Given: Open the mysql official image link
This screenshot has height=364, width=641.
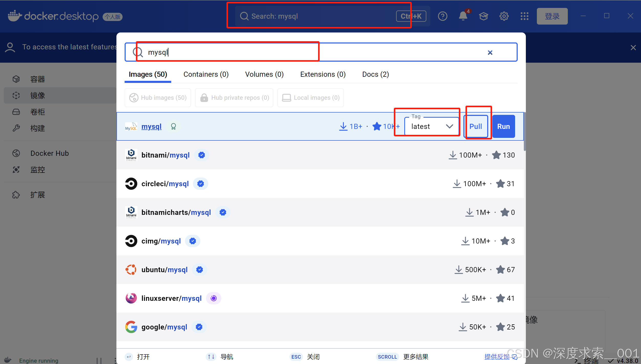Looking at the screenshot, I should coord(151,126).
